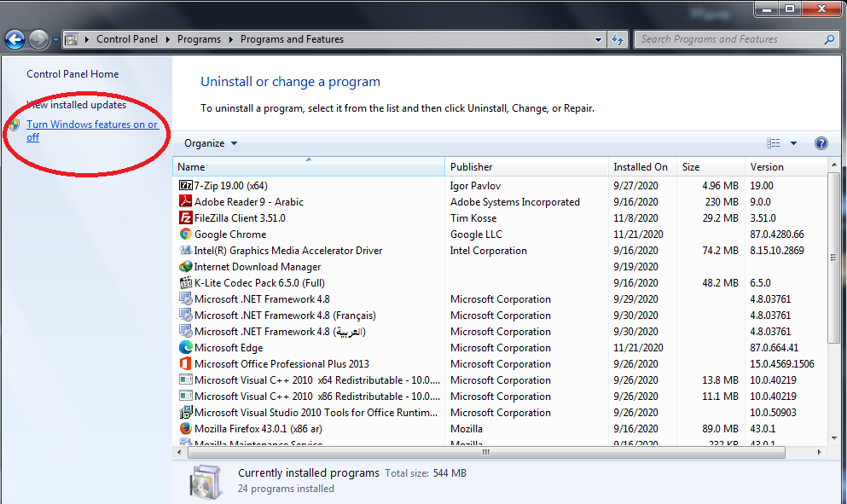Expand arrow after Control Panel breadcrumb
The image size is (847, 504).
[x=167, y=39]
